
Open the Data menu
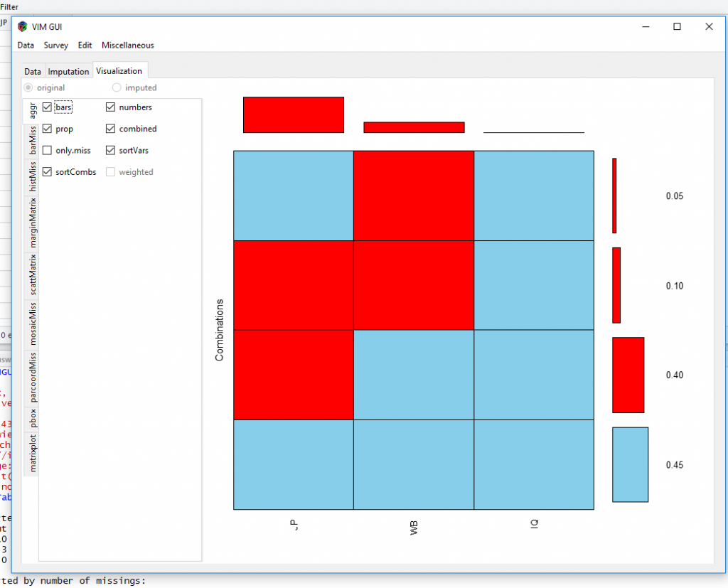(x=26, y=45)
